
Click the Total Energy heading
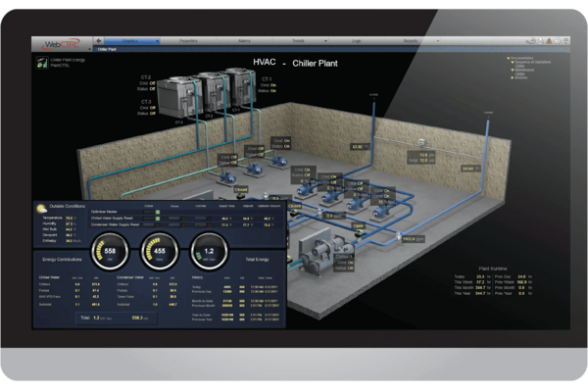(x=257, y=259)
